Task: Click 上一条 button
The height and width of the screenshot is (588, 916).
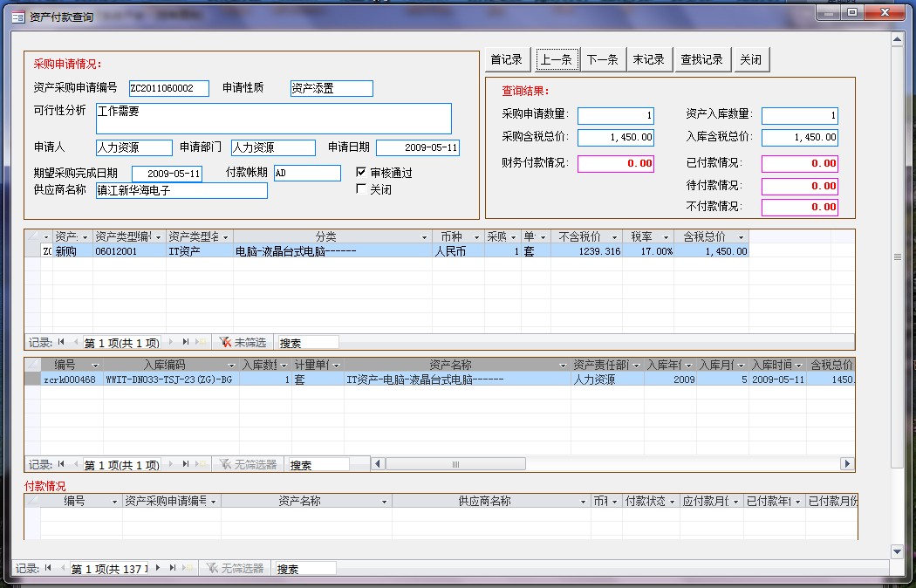Action: point(557,59)
